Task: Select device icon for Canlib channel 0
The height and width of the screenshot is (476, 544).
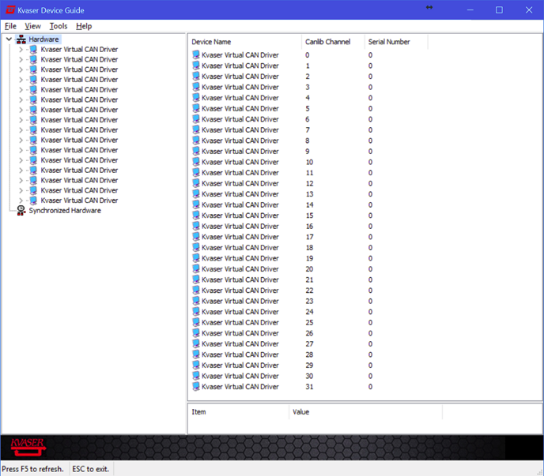Action: coord(196,55)
